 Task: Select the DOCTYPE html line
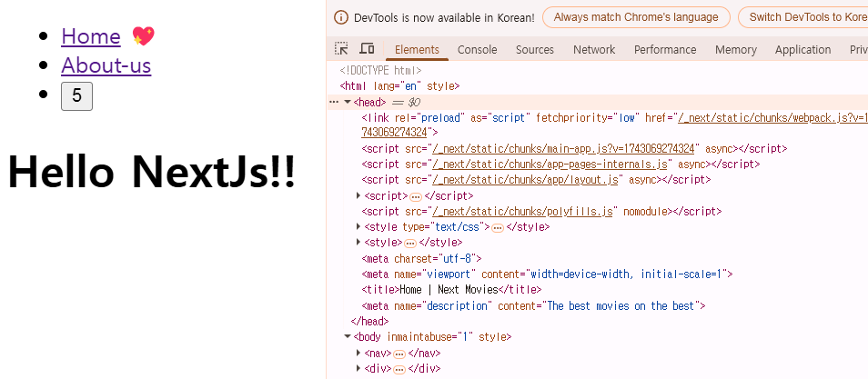(381, 70)
